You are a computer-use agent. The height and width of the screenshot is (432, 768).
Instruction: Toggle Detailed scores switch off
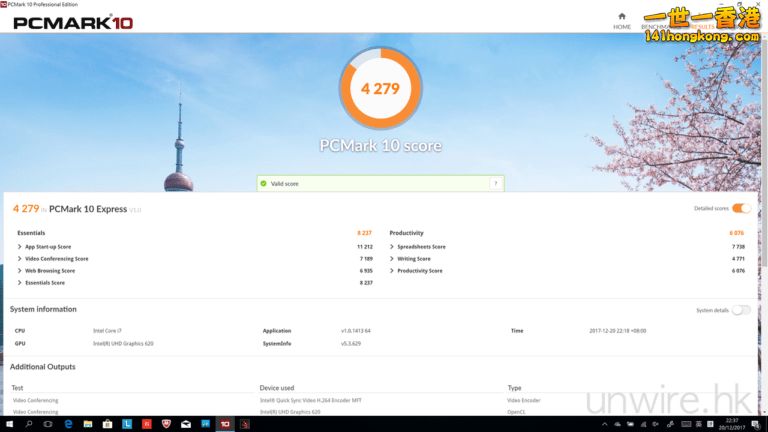click(741, 209)
